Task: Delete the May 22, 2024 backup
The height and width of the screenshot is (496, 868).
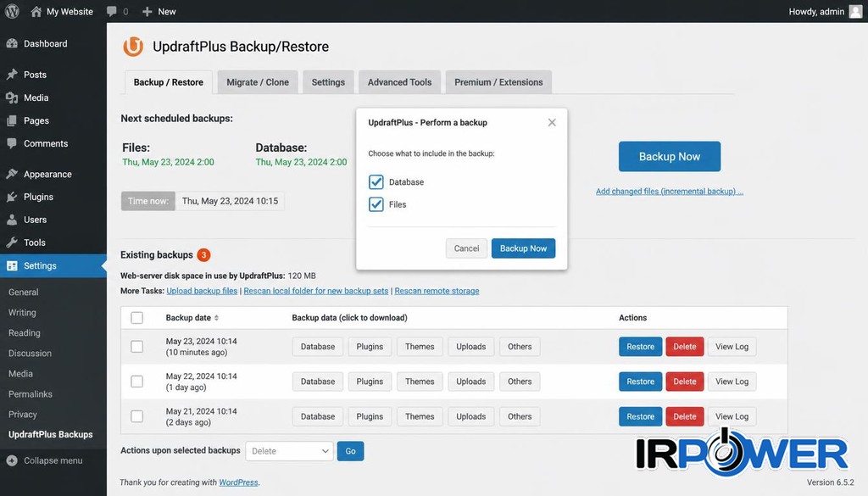Action: coord(685,382)
